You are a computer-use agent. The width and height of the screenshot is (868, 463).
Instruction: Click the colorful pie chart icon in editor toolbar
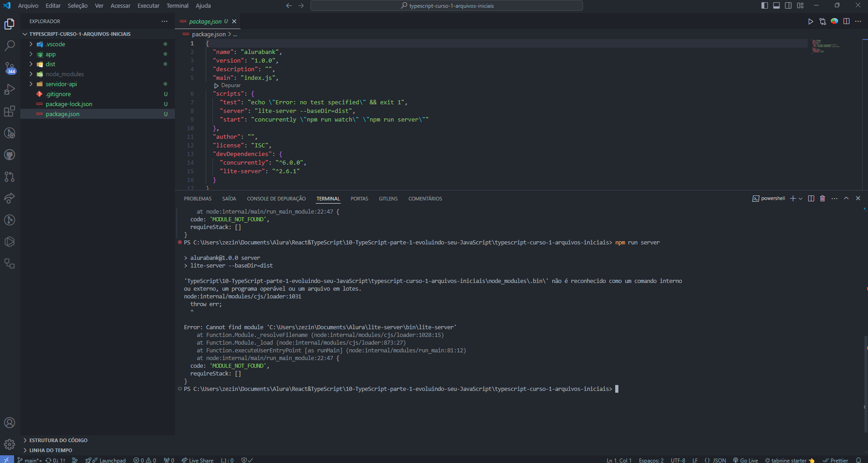834,21
